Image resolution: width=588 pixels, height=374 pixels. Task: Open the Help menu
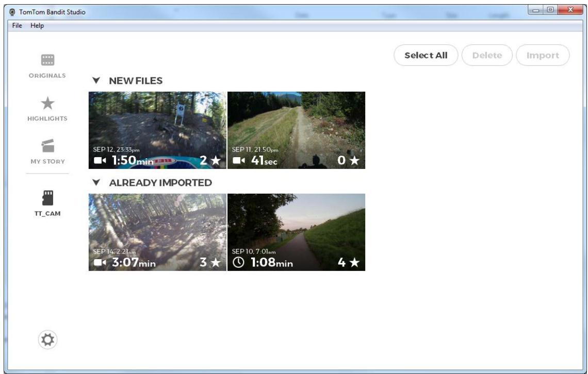click(x=37, y=25)
